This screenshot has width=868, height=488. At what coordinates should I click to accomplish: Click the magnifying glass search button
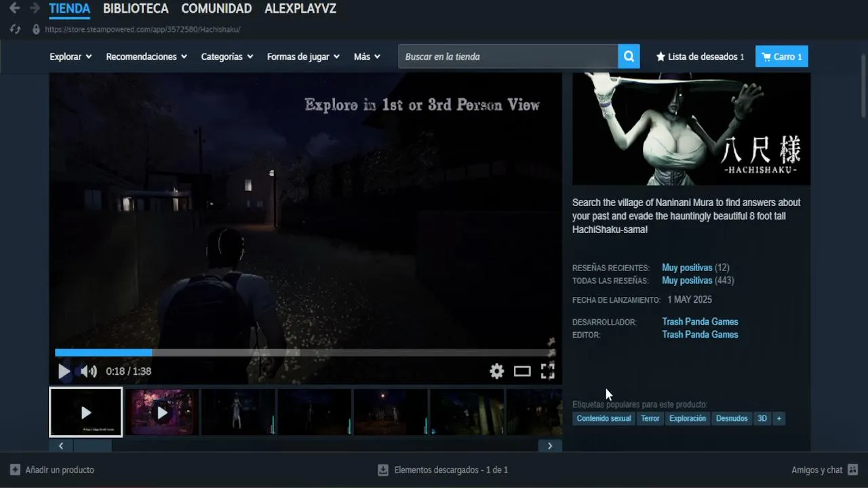[629, 57]
